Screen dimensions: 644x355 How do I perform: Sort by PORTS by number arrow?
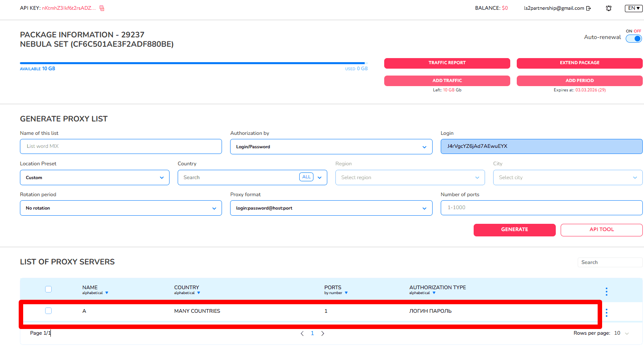click(x=346, y=293)
